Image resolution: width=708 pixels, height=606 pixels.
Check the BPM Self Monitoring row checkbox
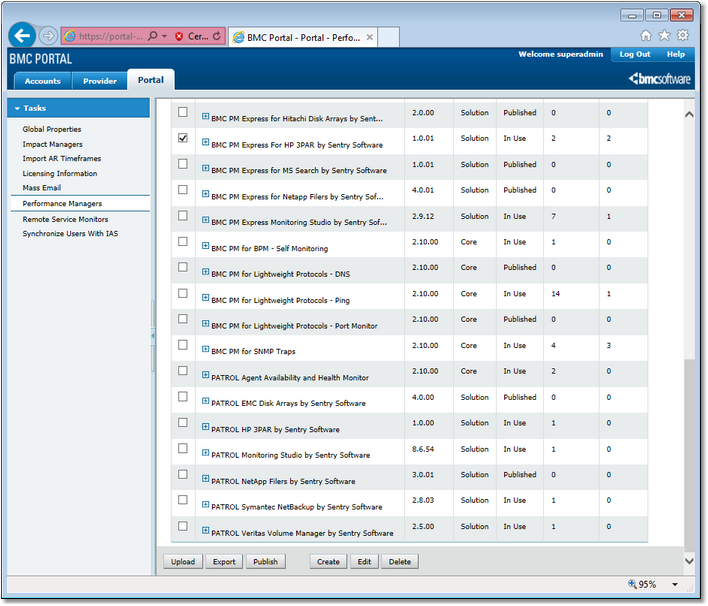click(183, 242)
